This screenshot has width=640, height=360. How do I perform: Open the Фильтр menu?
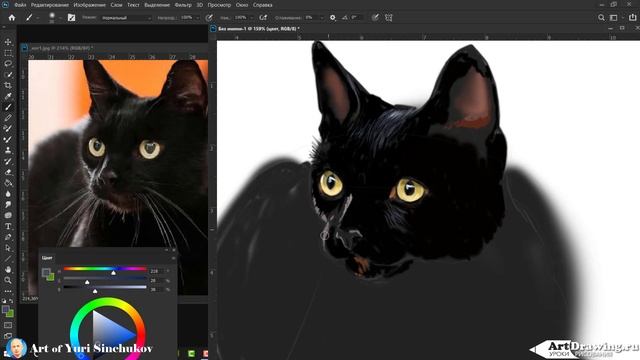183,5
